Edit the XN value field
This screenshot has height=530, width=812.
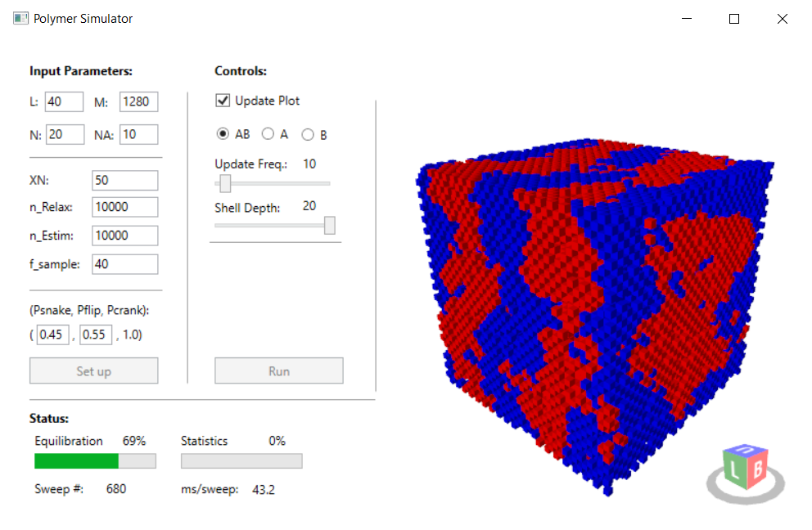point(124,181)
